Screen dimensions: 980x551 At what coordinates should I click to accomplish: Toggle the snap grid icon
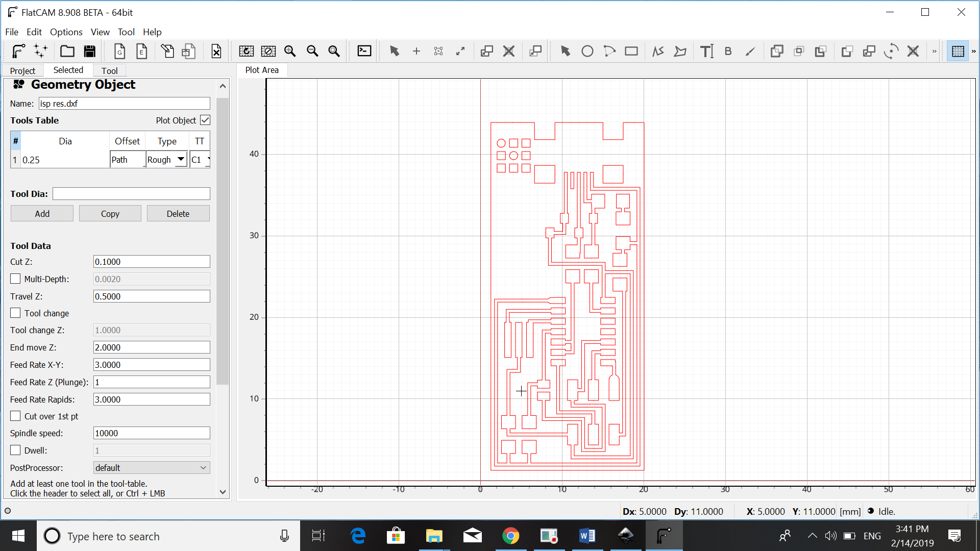tap(958, 51)
